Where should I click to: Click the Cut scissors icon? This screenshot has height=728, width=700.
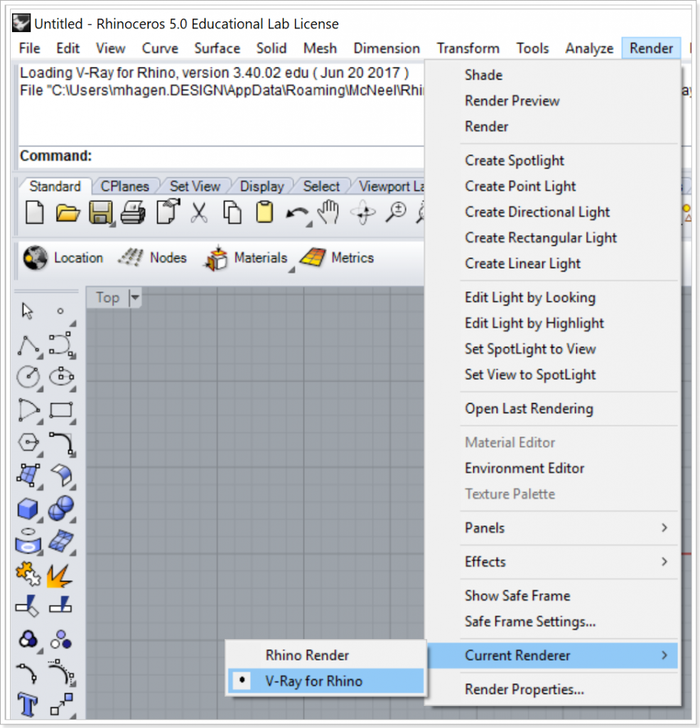coord(199,213)
